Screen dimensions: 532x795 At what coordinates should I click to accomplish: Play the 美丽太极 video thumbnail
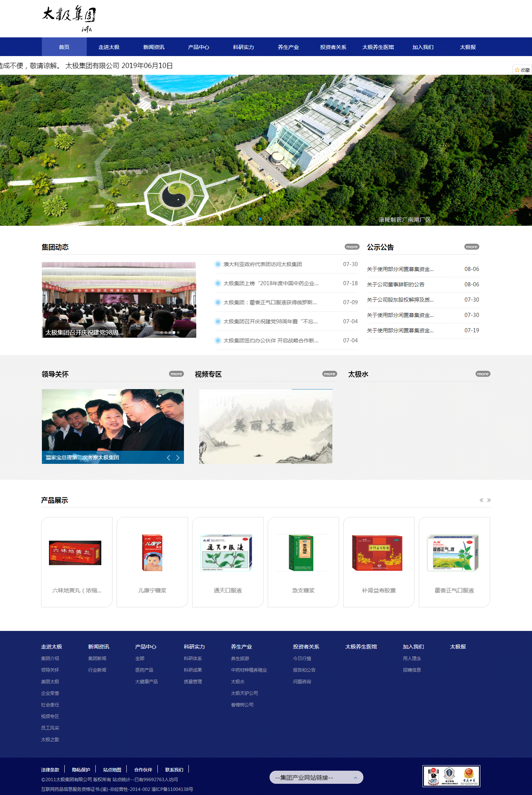(266, 426)
